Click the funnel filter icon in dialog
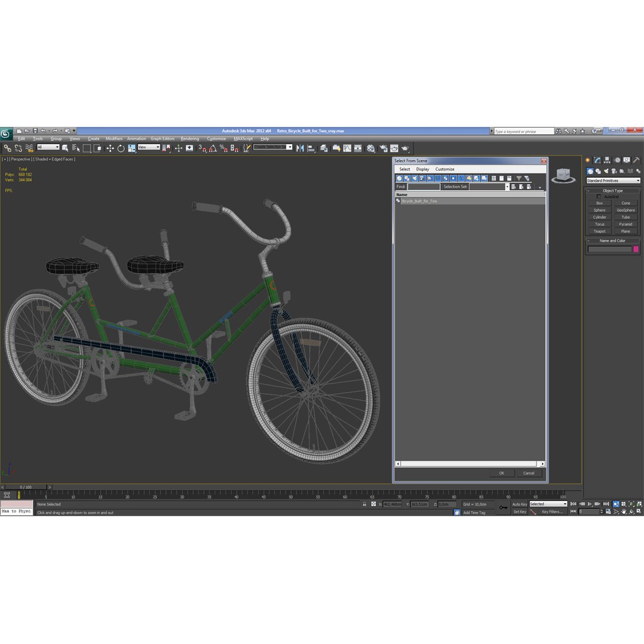This screenshot has height=644, width=644. pos(519,178)
